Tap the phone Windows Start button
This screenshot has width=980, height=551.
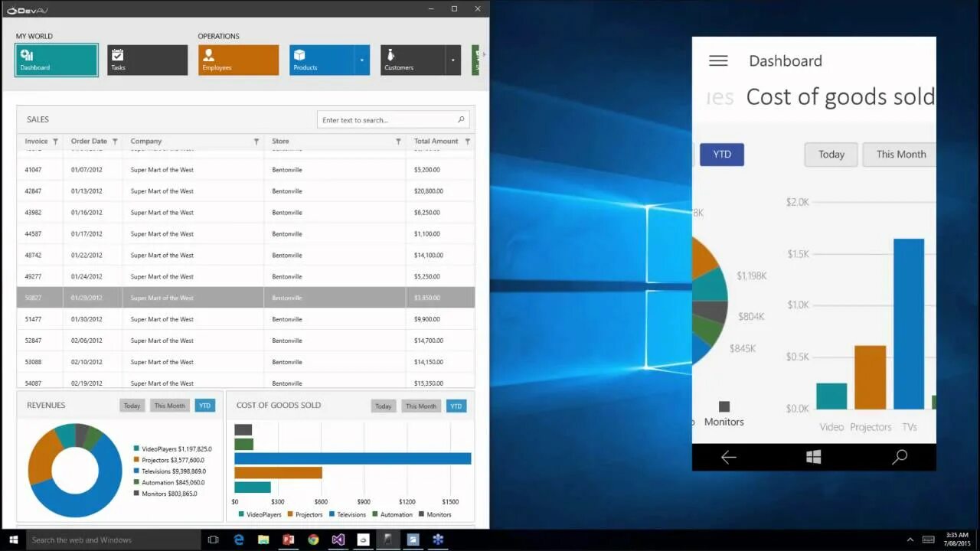pyautogui.click(x=814, y=457)
